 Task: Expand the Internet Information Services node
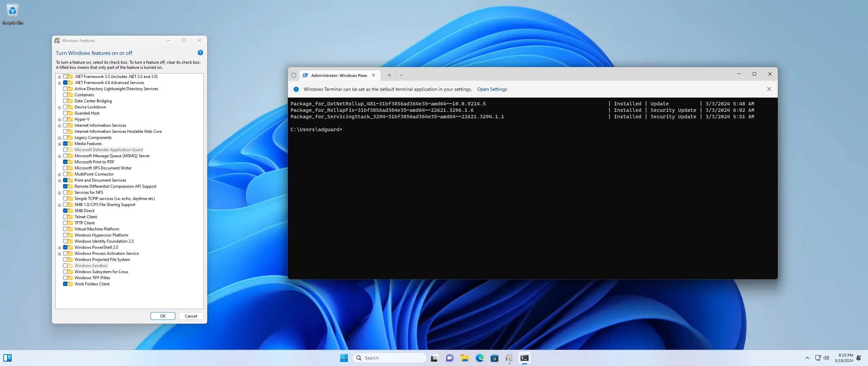point(60,125)
